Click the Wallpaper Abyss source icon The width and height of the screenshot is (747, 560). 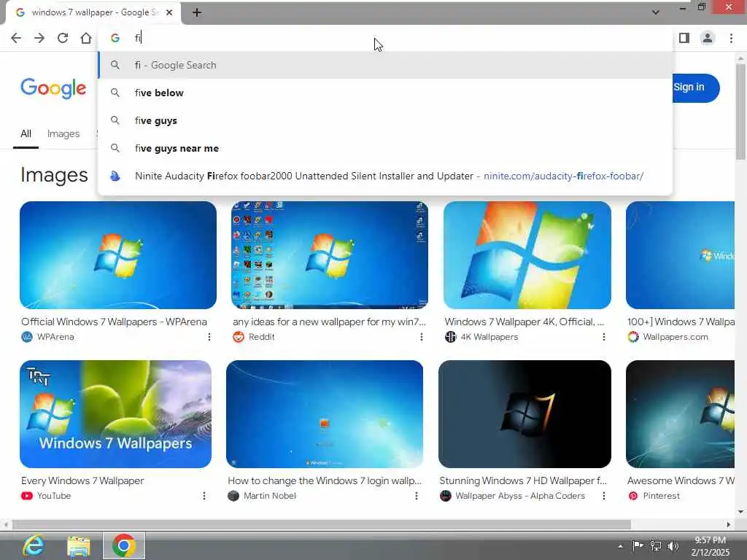click(446, 496)
